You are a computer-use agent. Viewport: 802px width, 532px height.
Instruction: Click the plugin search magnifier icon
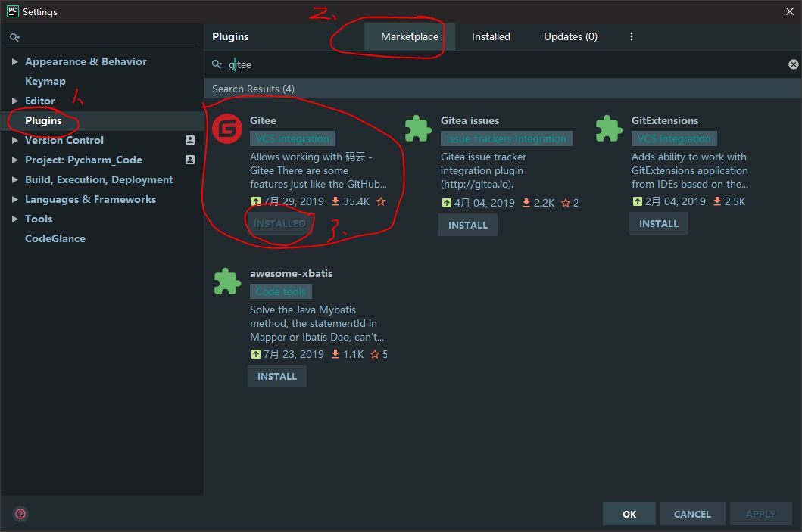217,64
